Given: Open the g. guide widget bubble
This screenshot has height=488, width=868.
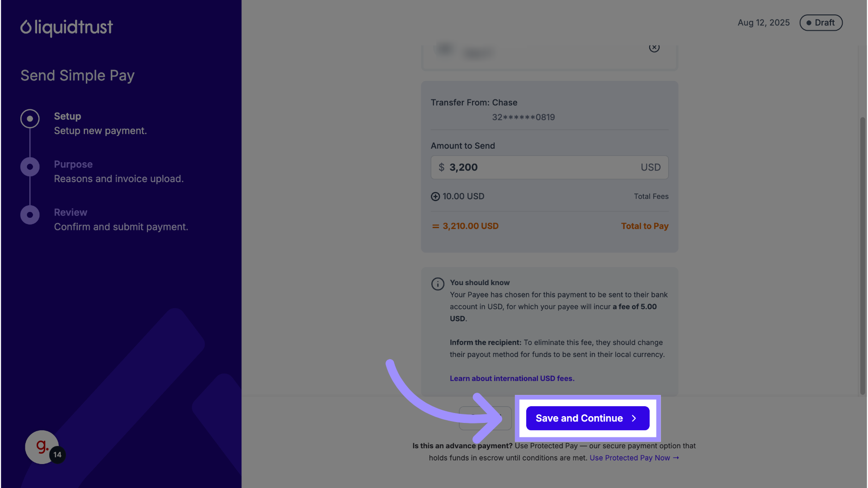Looking at the screenshot, I should coord(42,447).
